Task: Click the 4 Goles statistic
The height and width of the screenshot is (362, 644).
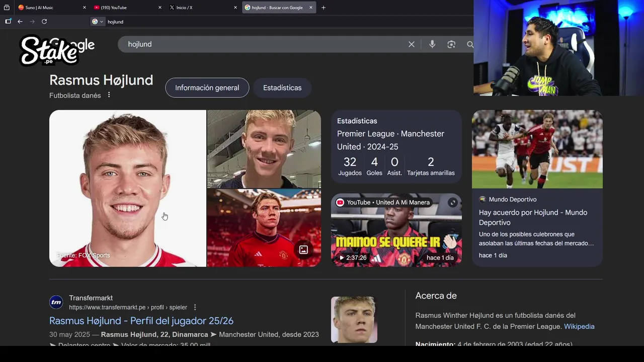Action: pyautogui.click(x=374, y=166)
